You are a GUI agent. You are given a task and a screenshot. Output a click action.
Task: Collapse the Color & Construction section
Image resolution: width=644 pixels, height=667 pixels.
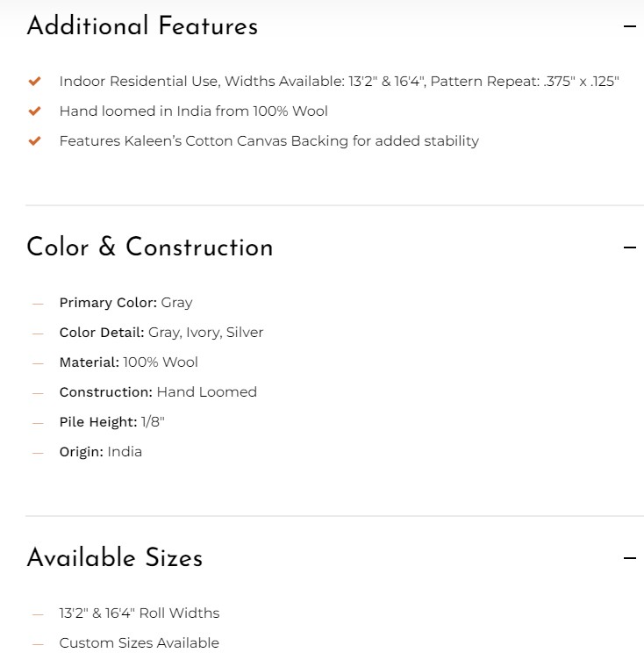click(629, 247)
